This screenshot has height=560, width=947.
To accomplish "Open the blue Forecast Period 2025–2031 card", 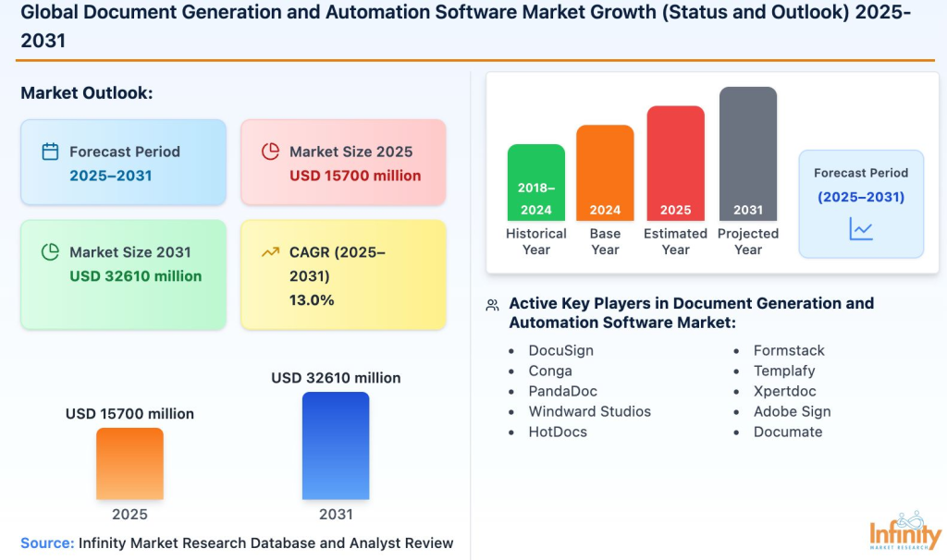I will 123,163.
